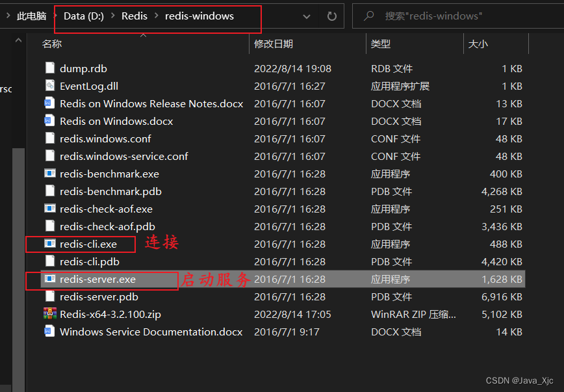
Task: Expand the chevron after Data (D:)
Action: pos(113,16)
